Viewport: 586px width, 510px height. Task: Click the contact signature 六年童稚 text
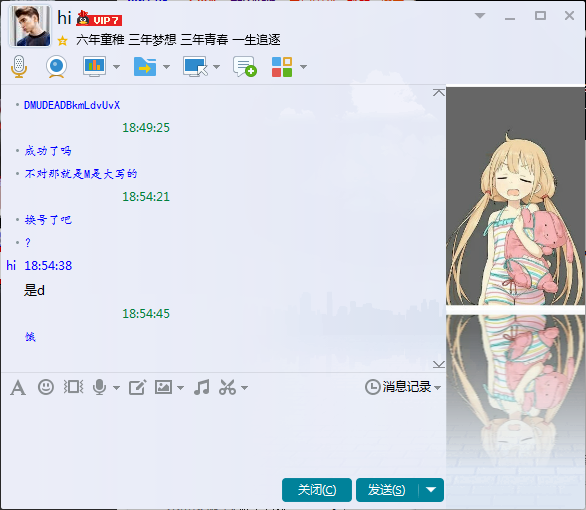tap(178, 40)
